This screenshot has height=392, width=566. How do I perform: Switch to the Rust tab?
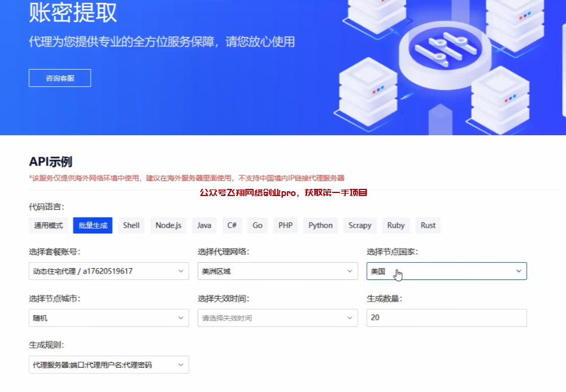coord(428,225)
